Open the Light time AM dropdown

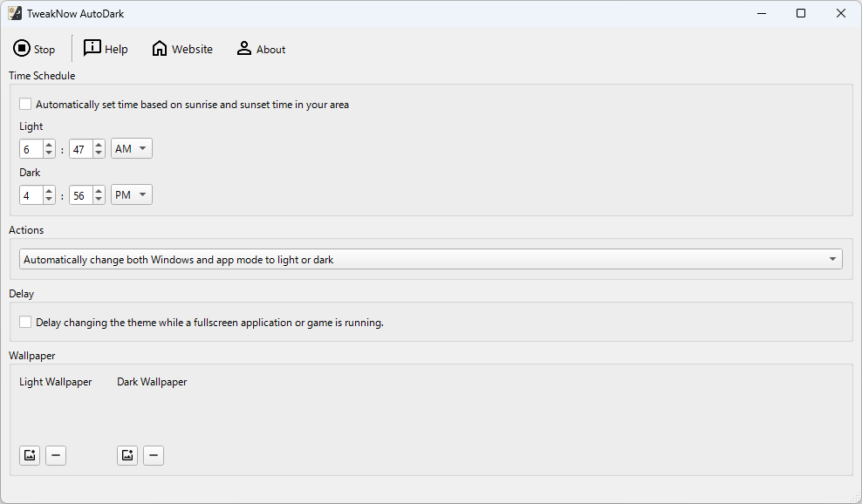pos(132,148)
